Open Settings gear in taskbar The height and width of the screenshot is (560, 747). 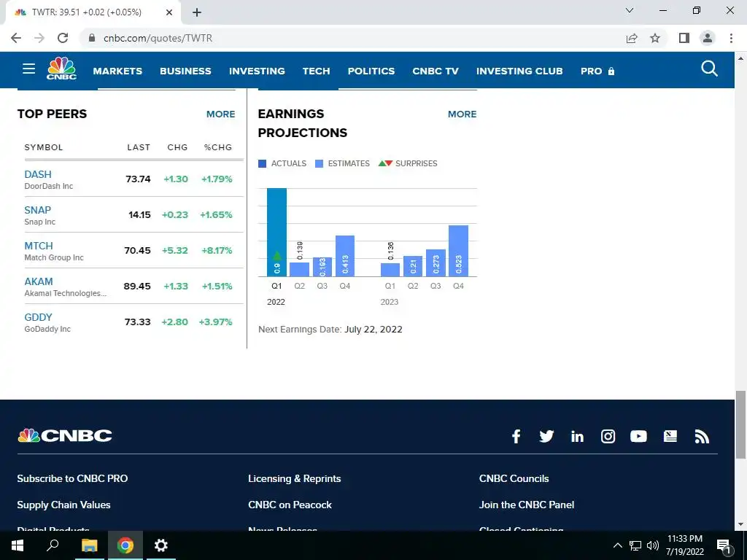pos(161,545)
